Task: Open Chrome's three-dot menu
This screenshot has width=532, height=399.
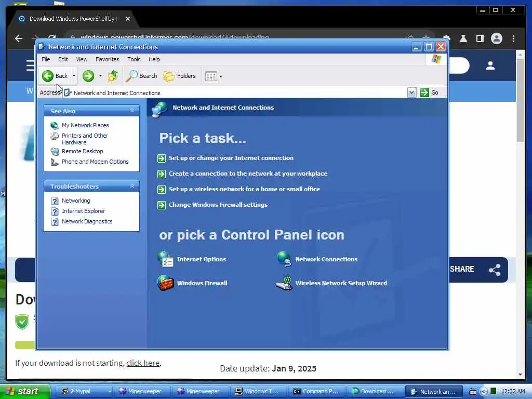Action: [513, 38]
